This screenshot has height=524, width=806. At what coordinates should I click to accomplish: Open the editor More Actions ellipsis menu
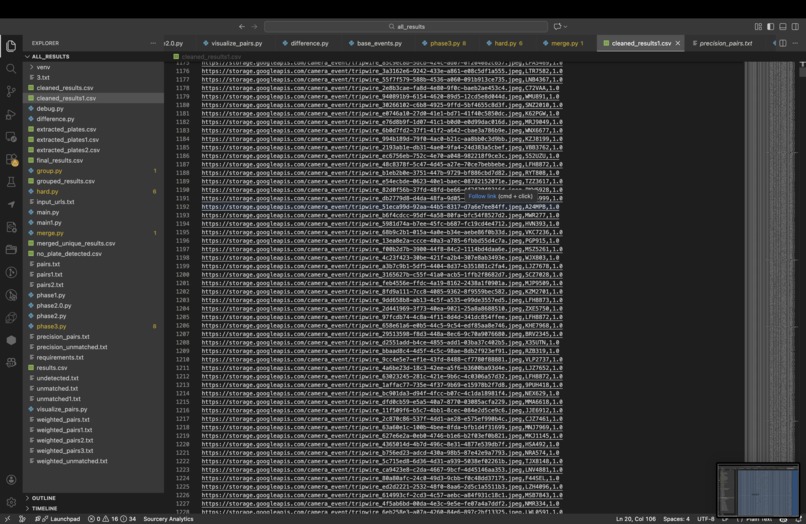[x=795, y=43]
